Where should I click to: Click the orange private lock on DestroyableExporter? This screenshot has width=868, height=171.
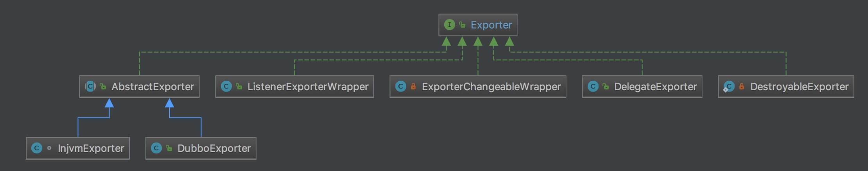[742, 87]
